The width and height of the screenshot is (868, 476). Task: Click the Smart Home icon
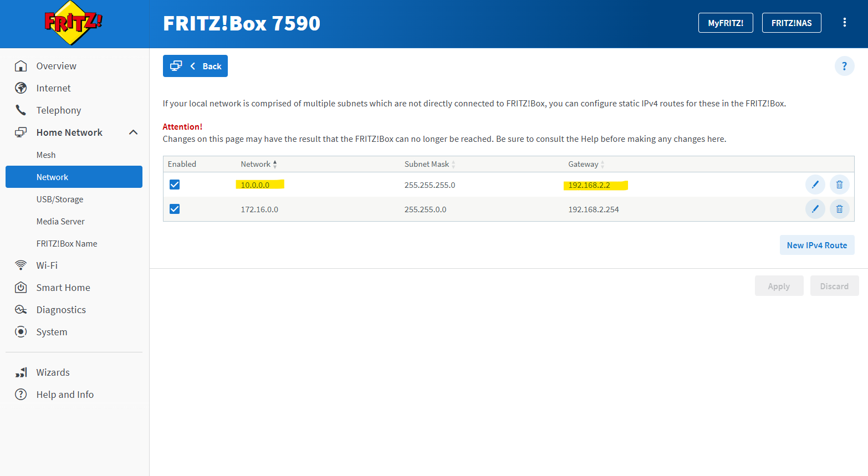(21, 288)
